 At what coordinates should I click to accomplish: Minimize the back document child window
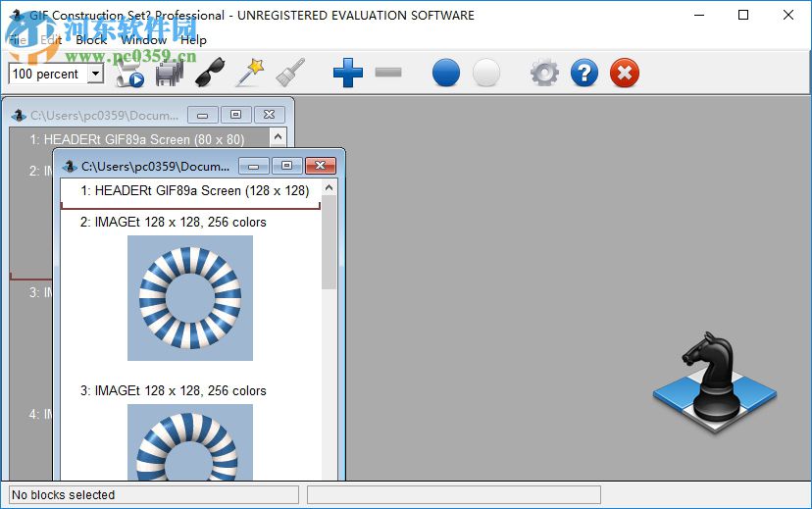[x=202, y=115]
